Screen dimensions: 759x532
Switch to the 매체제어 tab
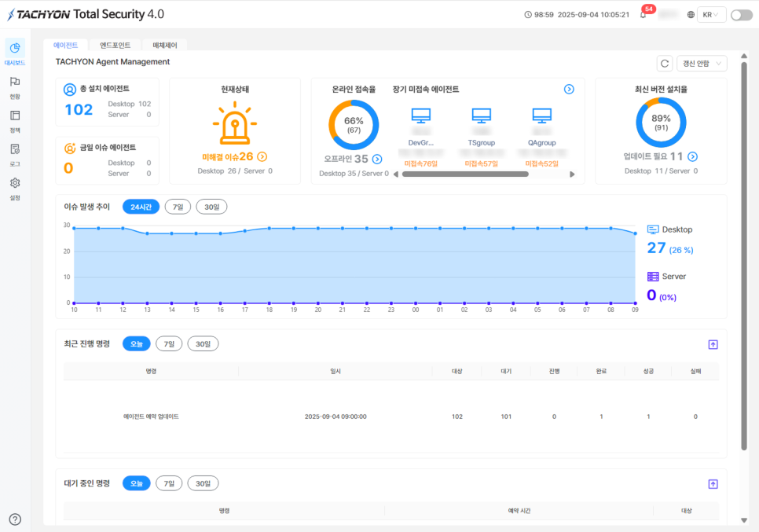pos(165,45)
